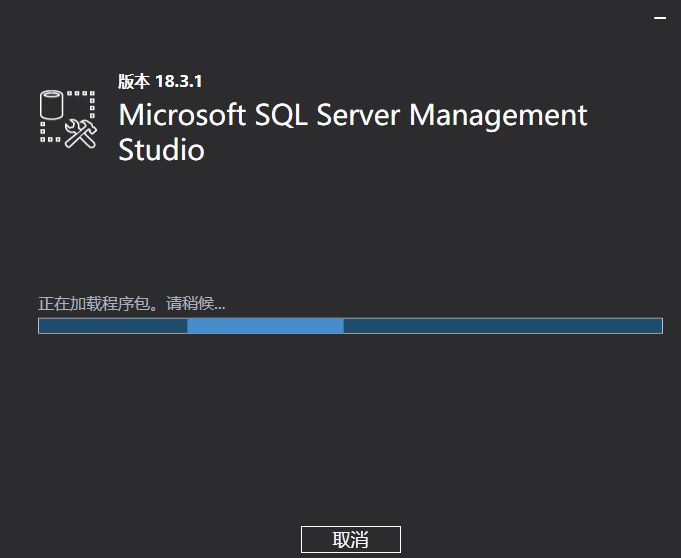Click the far right end of progress bar

(659, 326)
